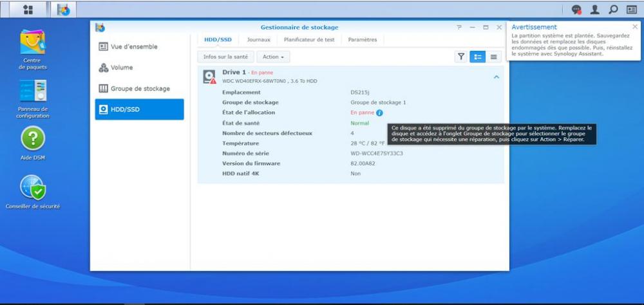Open the Action dropdown menu
The width and height of the screenshot is (644, 305).
click(x=273, y=57)
